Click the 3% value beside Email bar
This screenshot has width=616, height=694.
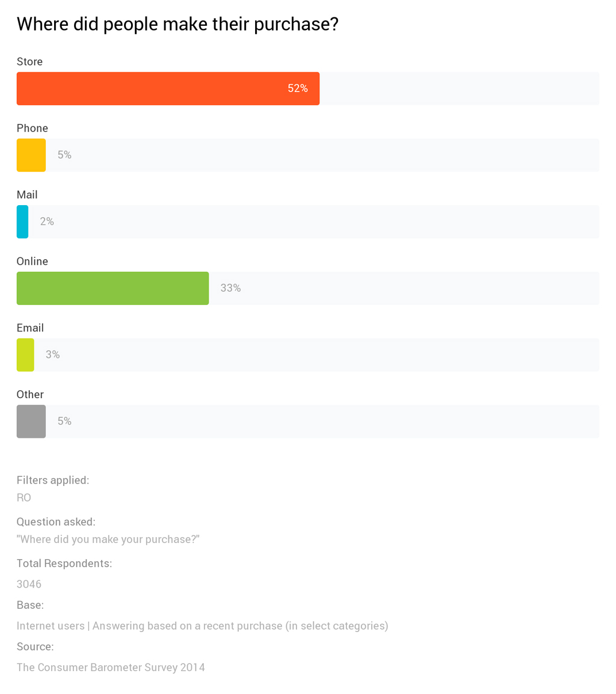pyautogui.click(x=53, y=355)
